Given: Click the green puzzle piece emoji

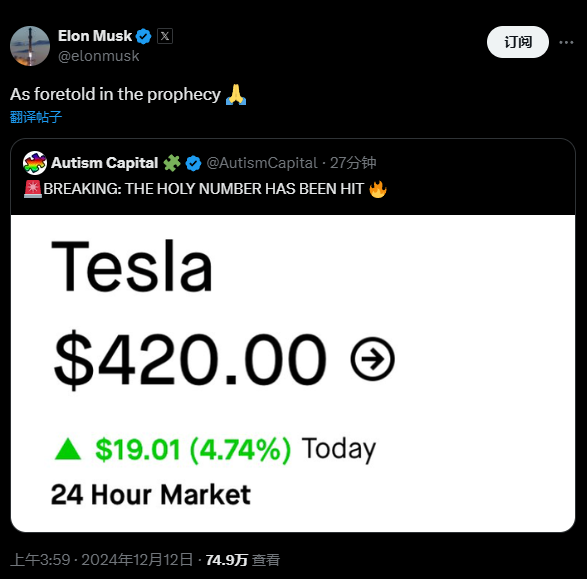Looking at the screenshot, I should pyautogui.click(x=172, y=163).
